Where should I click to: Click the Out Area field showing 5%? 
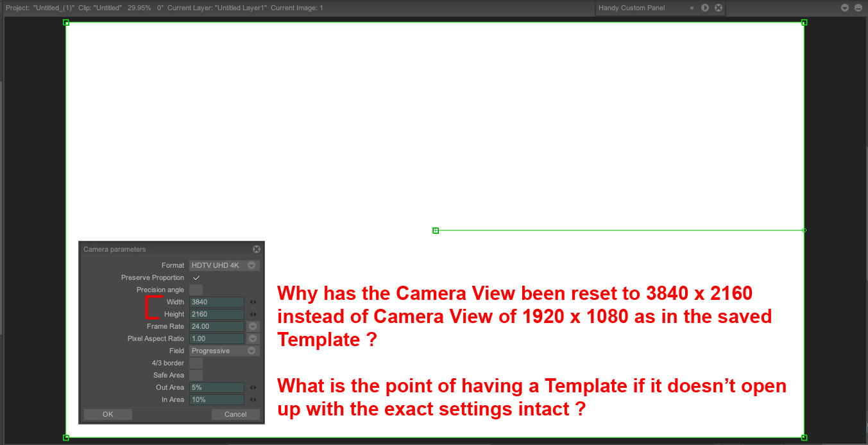pos(217,387)
